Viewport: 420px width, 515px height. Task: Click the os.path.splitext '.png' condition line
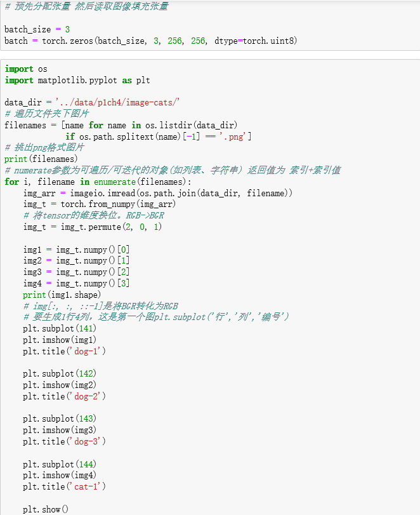pyautogui.click(x=158, y=137)
